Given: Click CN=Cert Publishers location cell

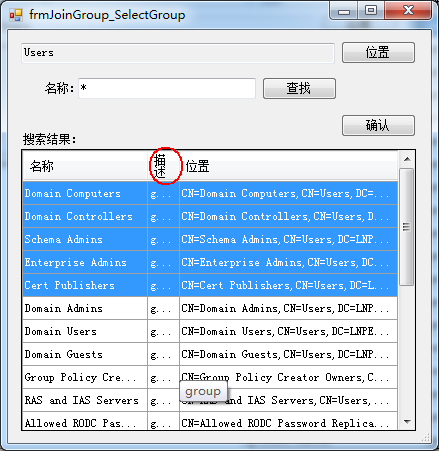Looking at the screenshot, I should tap(288, 285).
